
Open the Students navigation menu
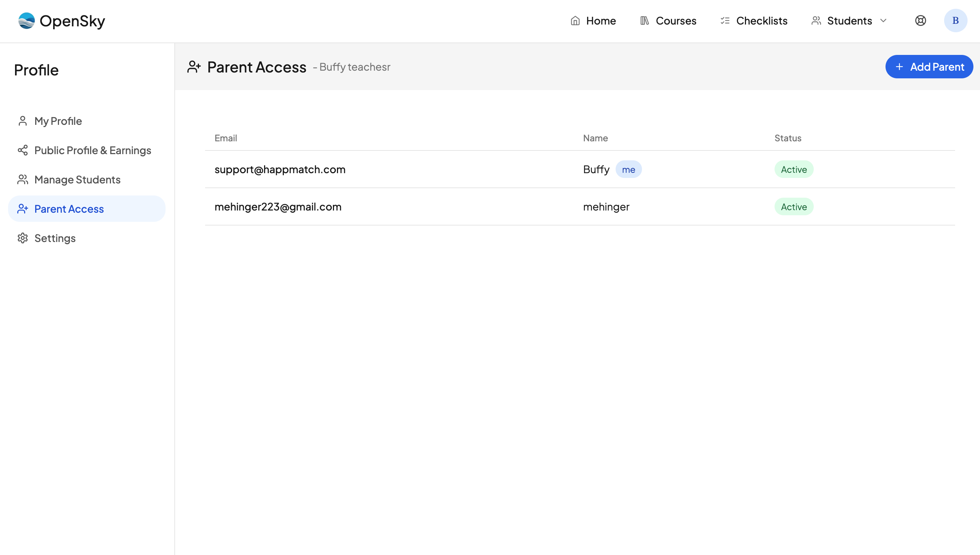click(x=849, y=21)
